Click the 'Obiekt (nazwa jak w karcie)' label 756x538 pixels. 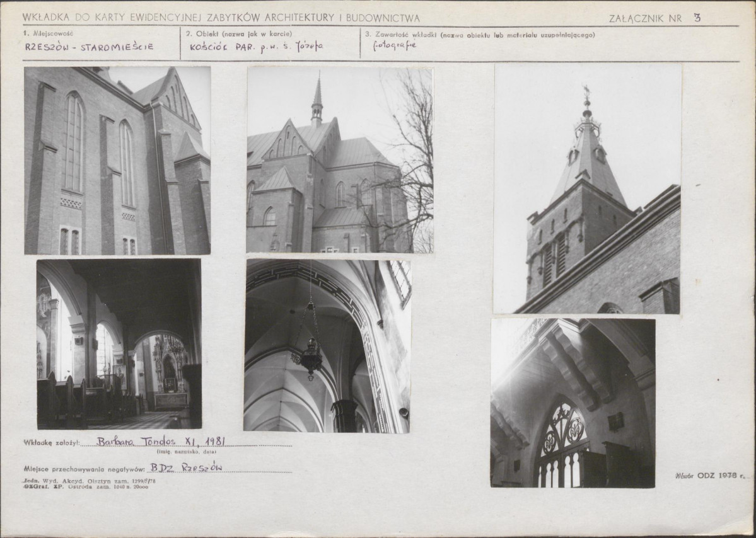(x=239, y=34)
